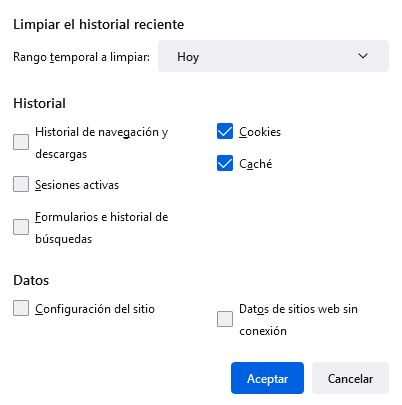Click the chevron arrow in the time range box
Screen dimensions: 402x405
[363, 56]
